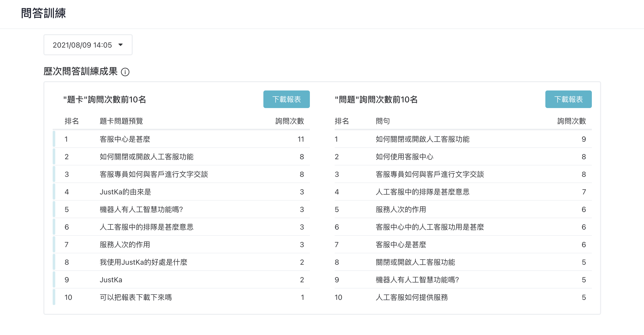
Task: Click the info icon beside 歷次問答訓練成果
Action: 125,72
